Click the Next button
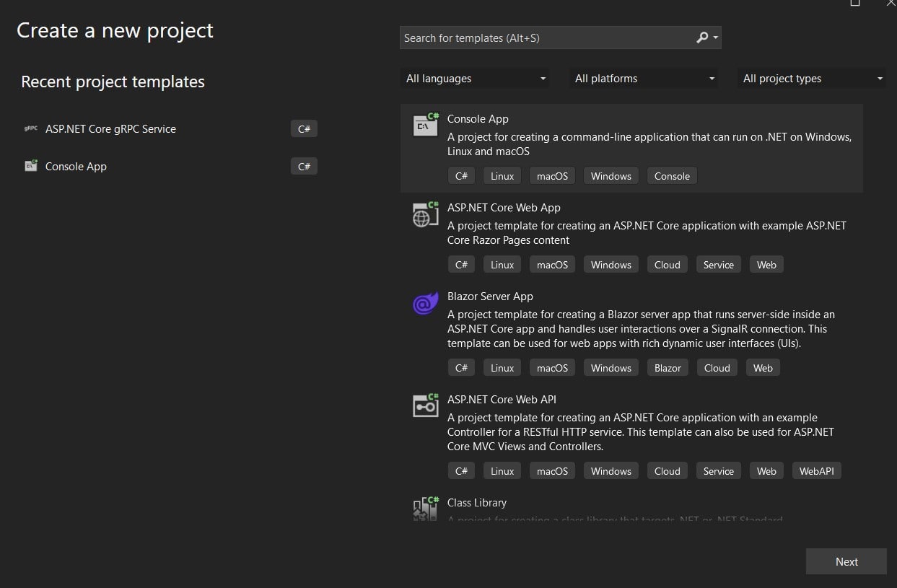This screenshot has width=897, height=588. click(846, 561)
